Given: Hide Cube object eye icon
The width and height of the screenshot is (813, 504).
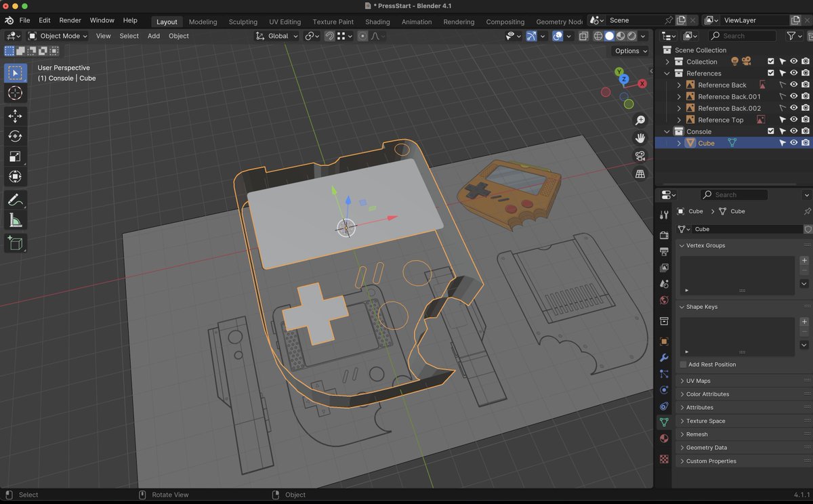Looking at the screenshot, I should pos(793,143).
